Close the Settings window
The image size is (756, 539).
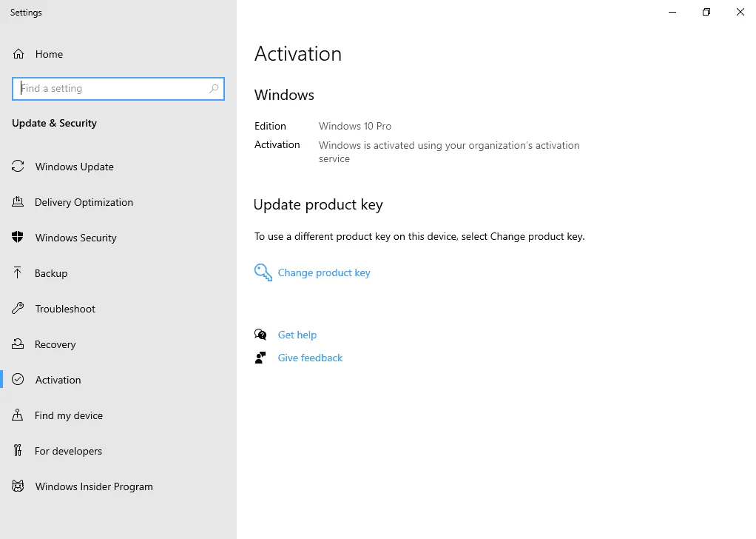[740, 12]
